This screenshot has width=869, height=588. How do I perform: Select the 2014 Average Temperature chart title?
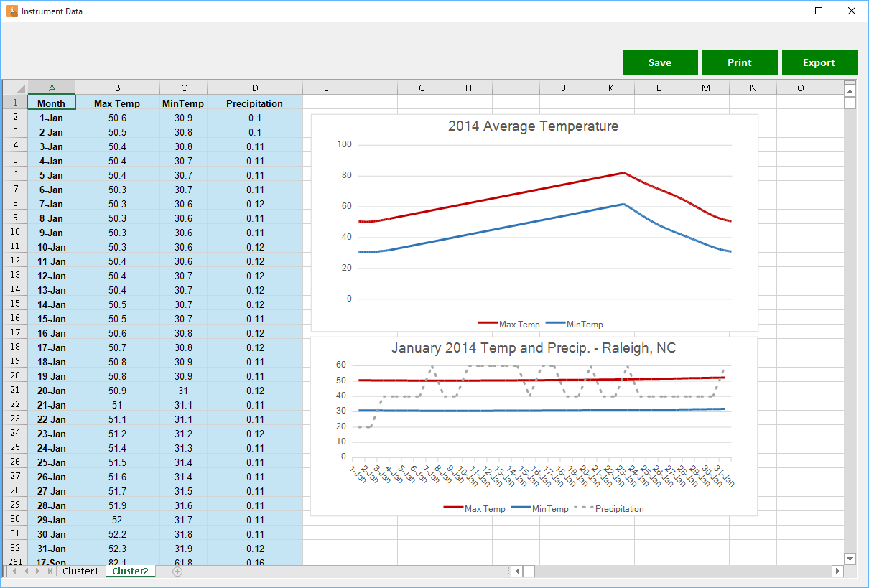click(533, 126)
